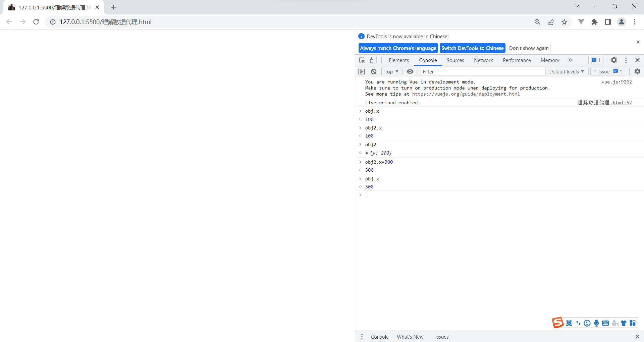Switch to the Network tab
Image resolution: width=644 pixels, height=342 pixels.
(x=483, y=60)
